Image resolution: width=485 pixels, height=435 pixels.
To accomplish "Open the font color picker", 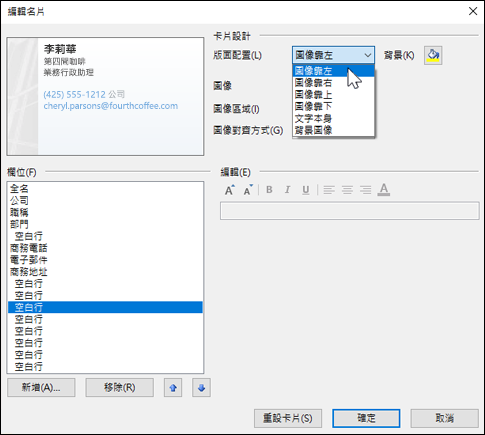I will coord(384,190).
